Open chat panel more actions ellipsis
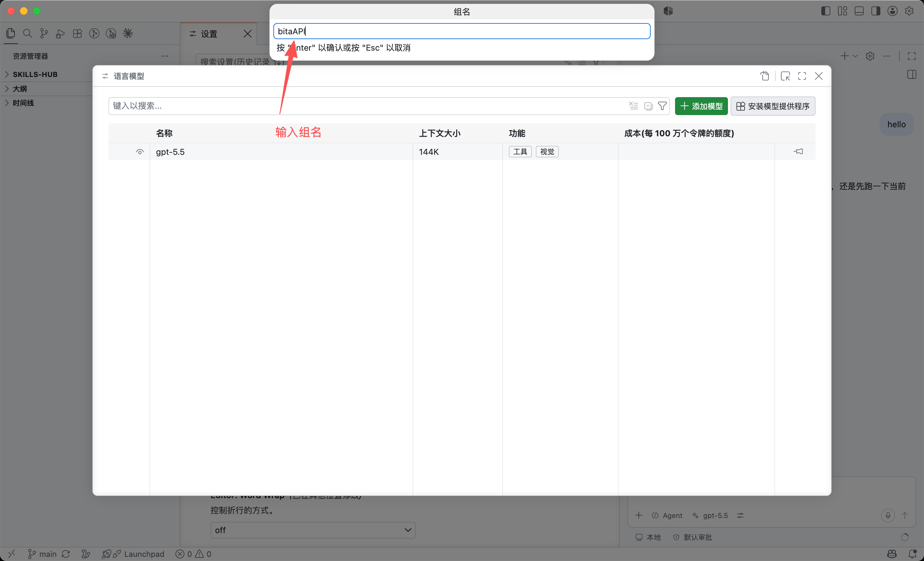 coord(887,56)
